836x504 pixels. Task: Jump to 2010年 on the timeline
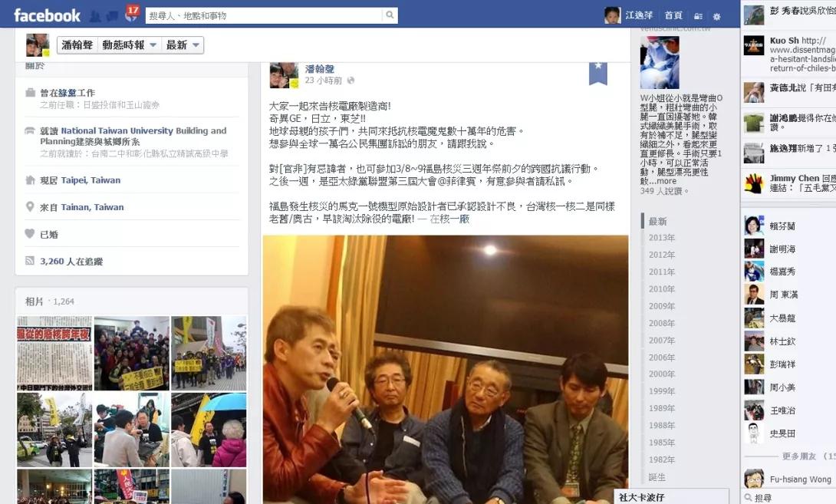point(662,289)
